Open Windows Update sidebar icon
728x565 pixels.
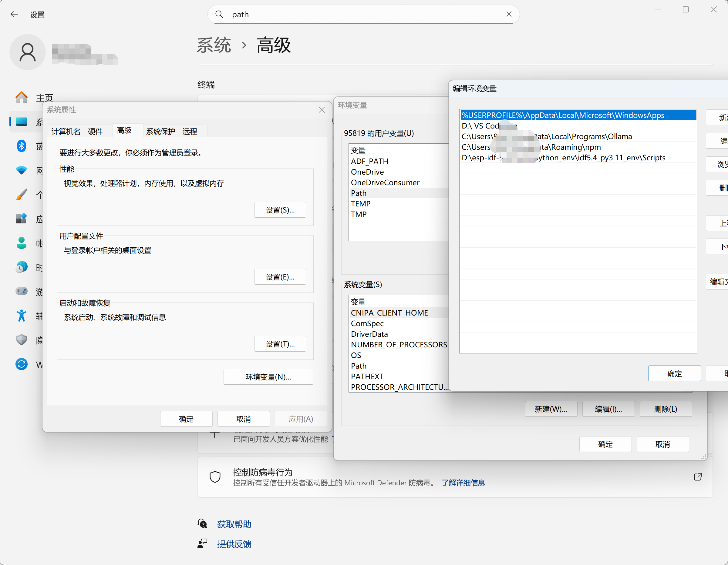pos(22,364)
